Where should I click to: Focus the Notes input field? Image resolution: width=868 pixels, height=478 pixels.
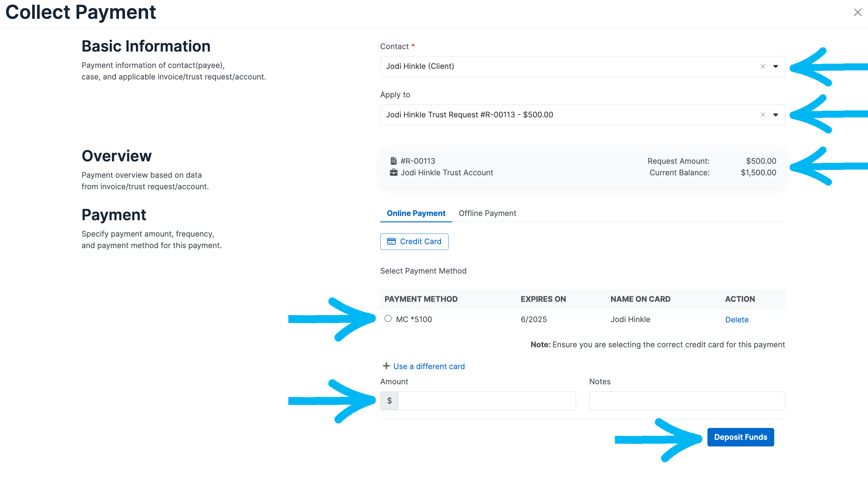coord(687,401)
